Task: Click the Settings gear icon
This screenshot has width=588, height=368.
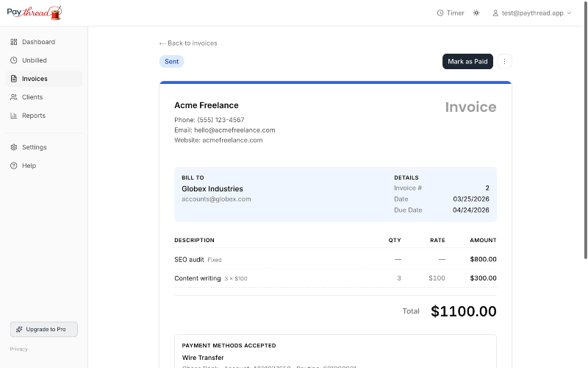Action: 14,147
